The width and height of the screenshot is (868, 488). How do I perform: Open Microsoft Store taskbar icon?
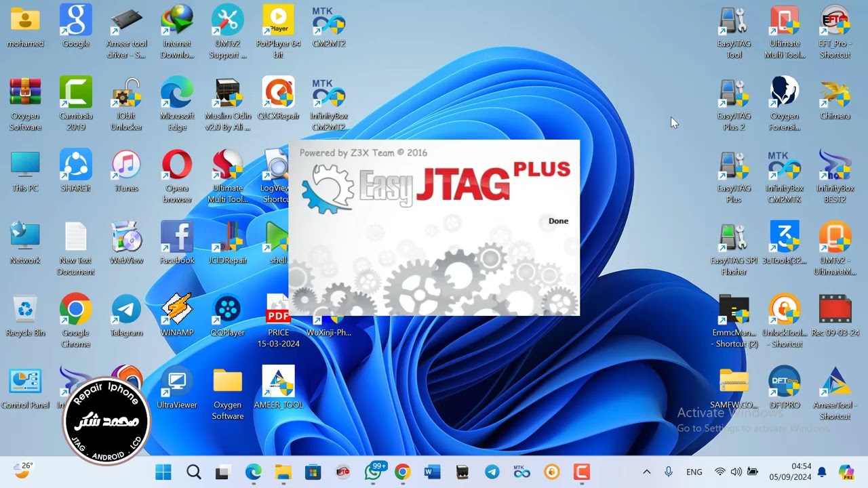tap(313, 472)
